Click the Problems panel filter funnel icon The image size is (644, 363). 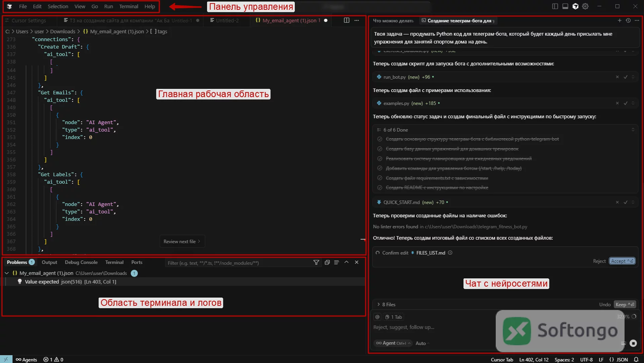point(316,262)
